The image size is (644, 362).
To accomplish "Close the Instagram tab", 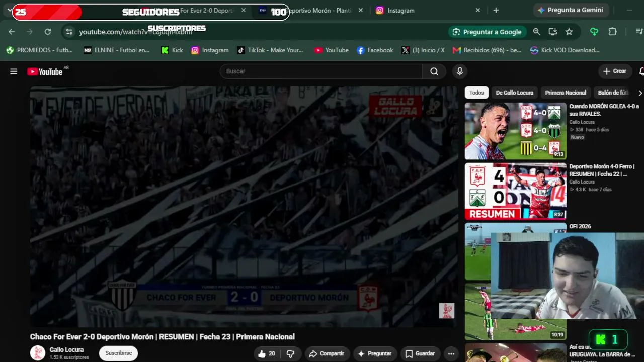I will [x=478, y=10].
